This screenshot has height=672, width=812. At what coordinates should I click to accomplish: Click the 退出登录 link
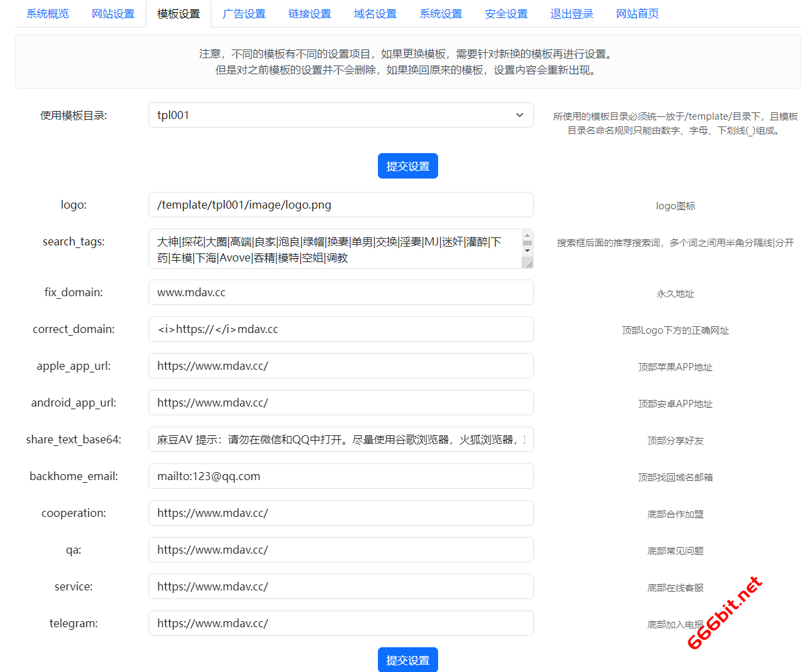click(x=572, y=13)
